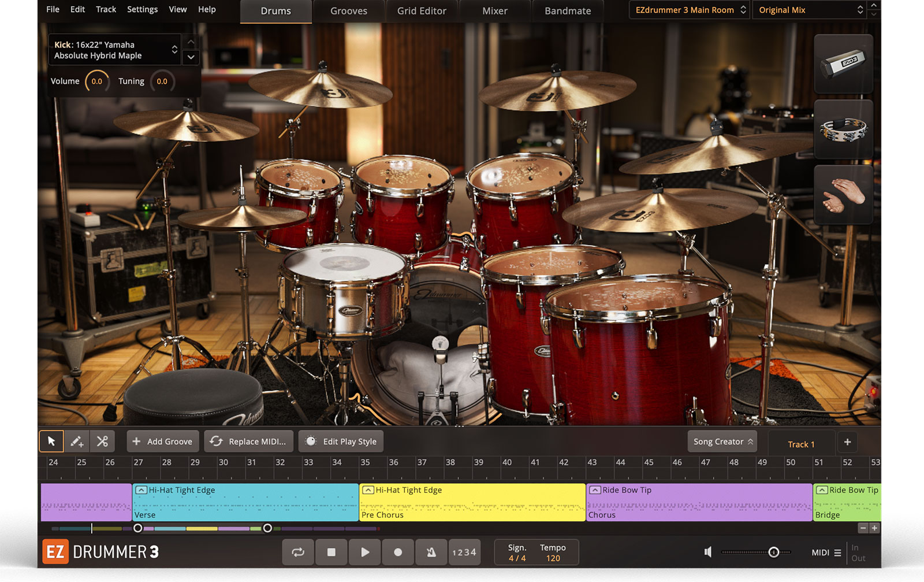Start playback with the play button
924x582 pixels.
[x=365, y=552]
